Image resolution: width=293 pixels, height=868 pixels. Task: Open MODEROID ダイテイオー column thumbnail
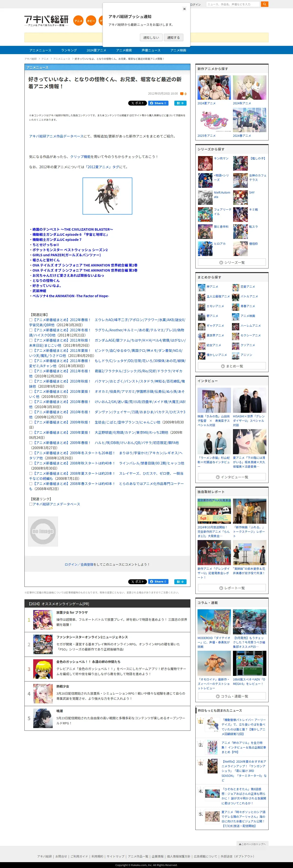pos(214,622)
